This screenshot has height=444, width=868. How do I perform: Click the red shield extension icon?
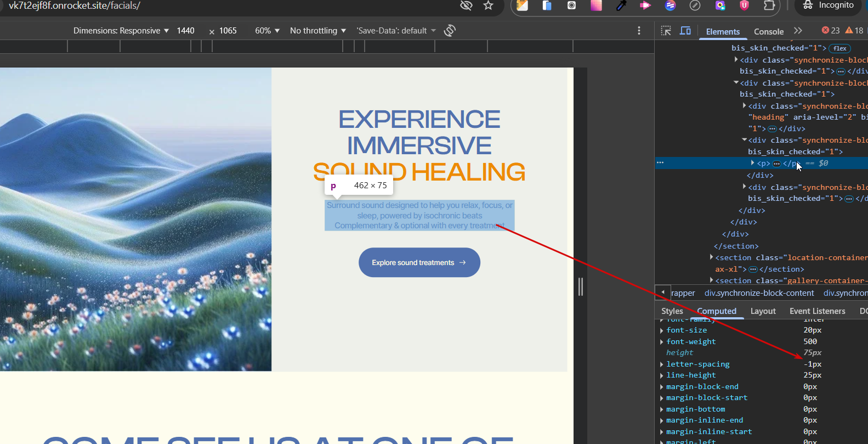click(744, 5)
